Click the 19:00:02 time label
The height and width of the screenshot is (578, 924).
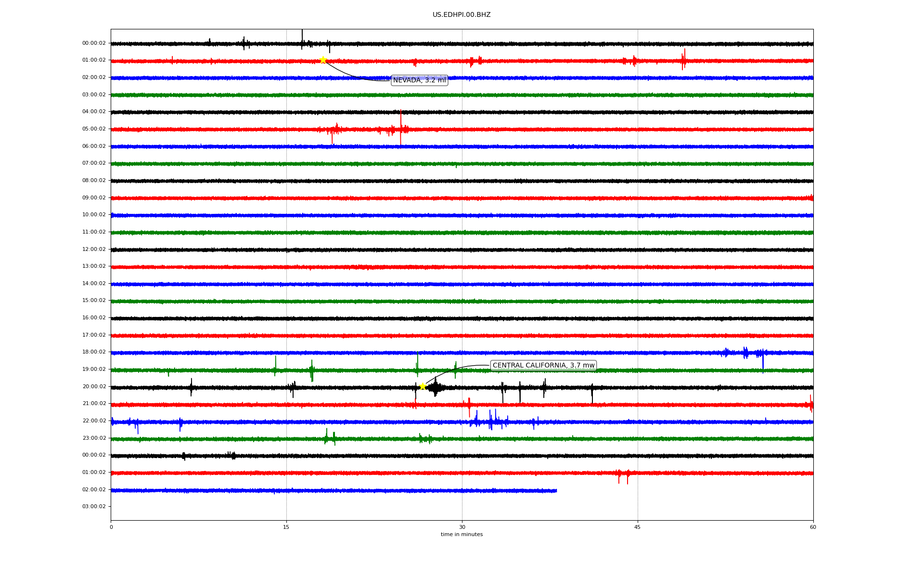click(94, 369)
